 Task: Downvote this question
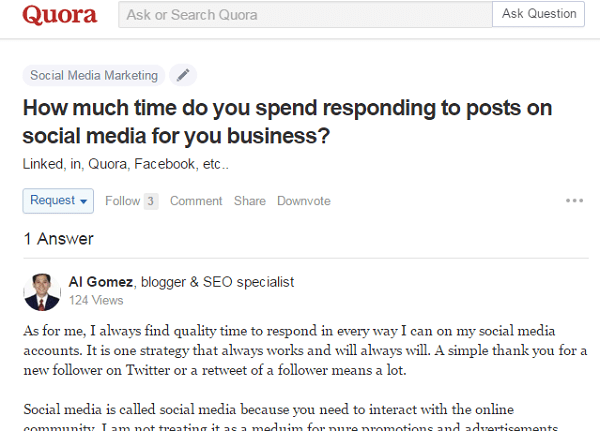[303, 201]
